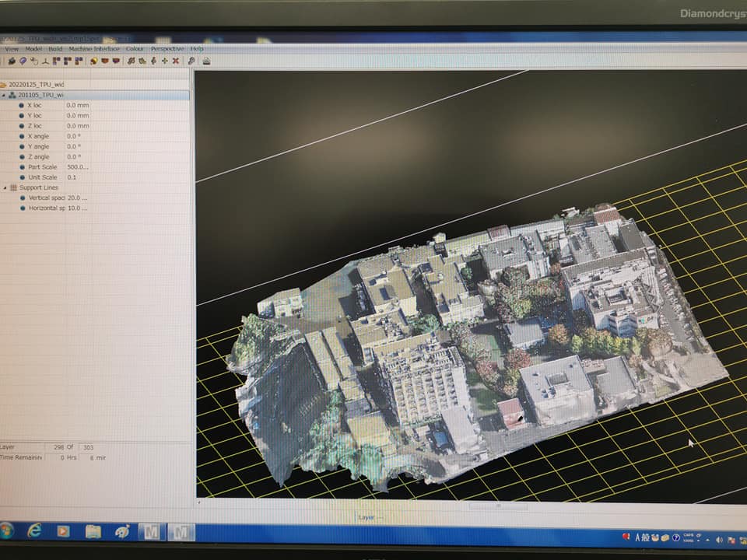This screenshot has height=560, width=747.
Task: Click the current layer number 298
Action: (58, 448)
